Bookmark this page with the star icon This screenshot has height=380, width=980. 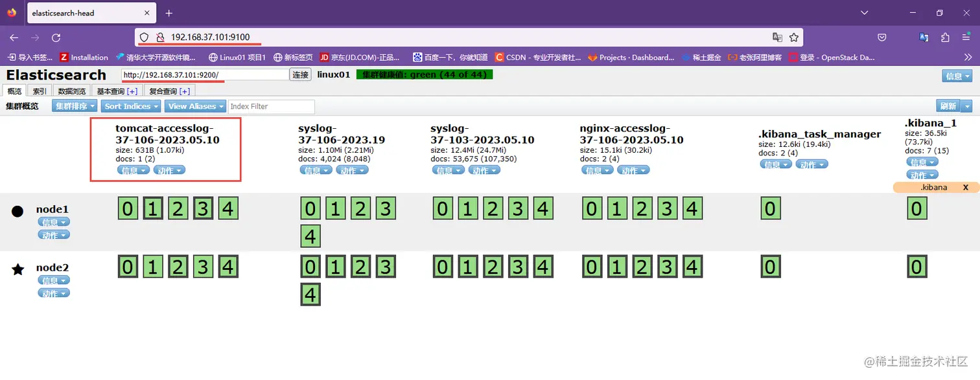(x=794, y=38)
